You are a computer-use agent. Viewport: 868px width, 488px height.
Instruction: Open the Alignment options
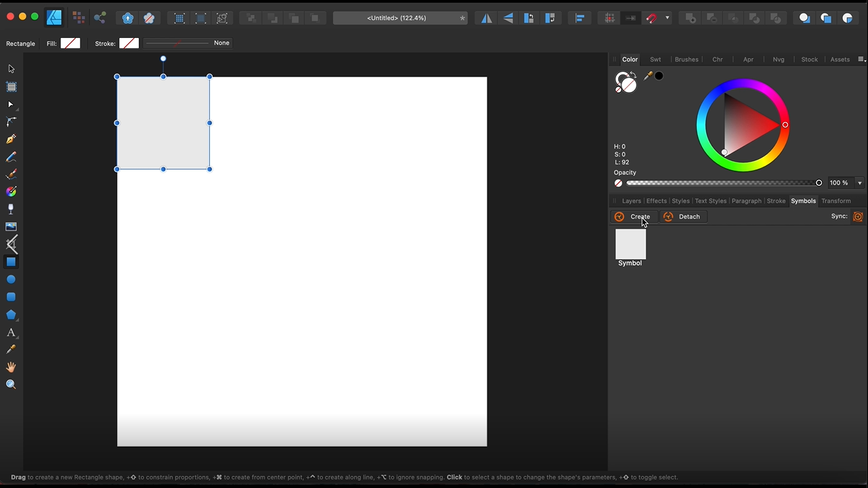pos(580,18)
